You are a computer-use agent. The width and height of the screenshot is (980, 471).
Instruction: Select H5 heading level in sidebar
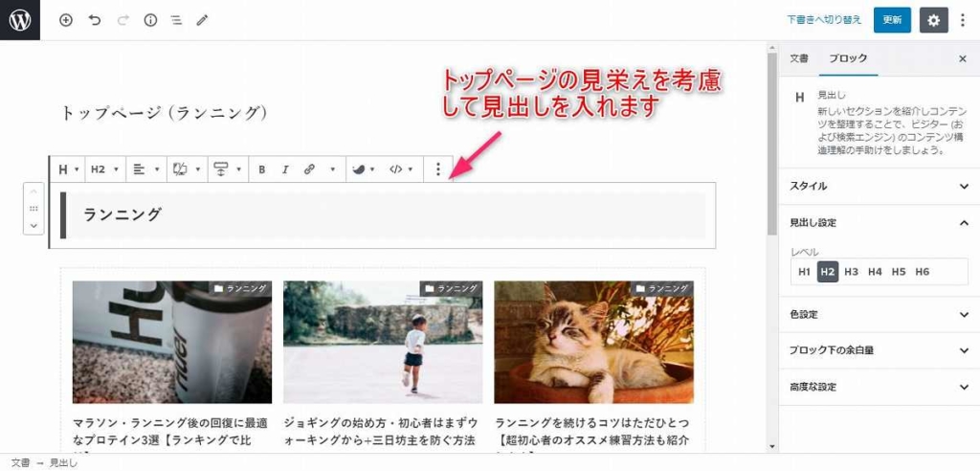click(x=898, y=272)
